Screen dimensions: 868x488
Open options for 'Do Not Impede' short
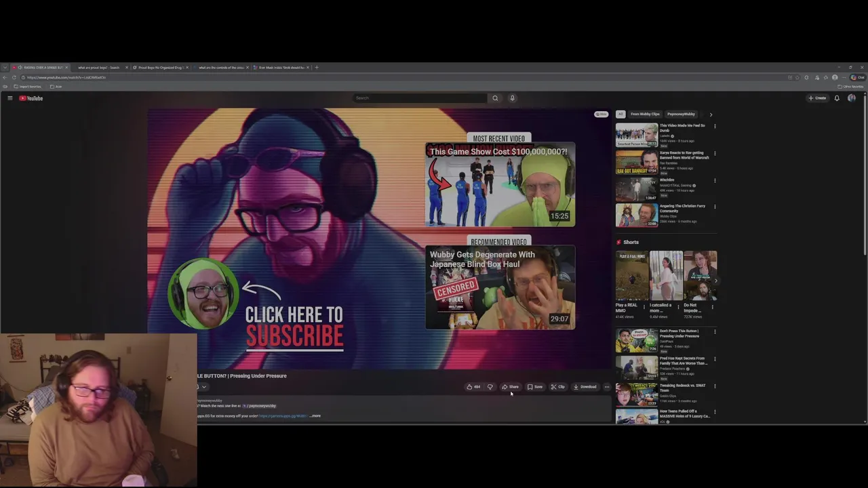(x=712, y=307)
